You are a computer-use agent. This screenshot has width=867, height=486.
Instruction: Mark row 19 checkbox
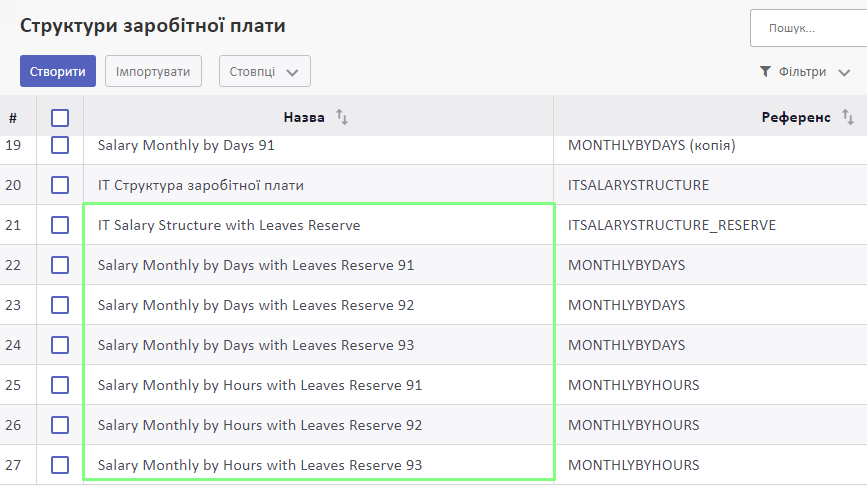[60, 145]
